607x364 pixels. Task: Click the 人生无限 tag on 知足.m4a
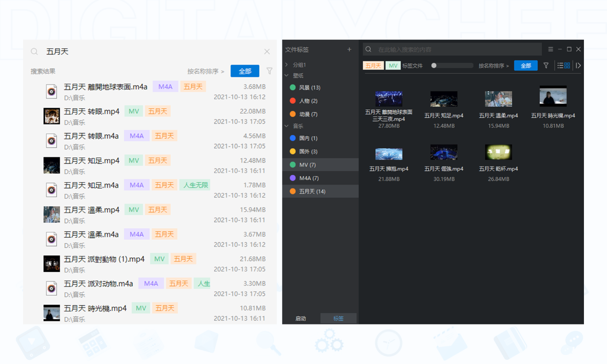[x=195, y=185]
